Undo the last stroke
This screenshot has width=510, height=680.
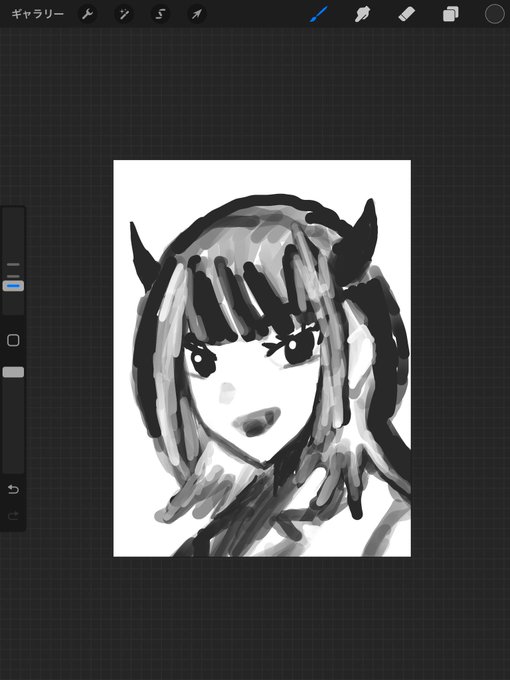tap(13, 489)
